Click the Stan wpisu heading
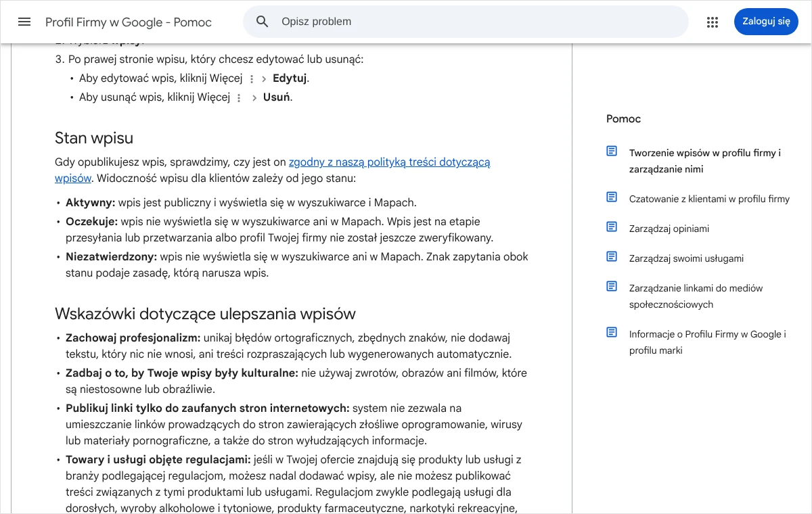The height and width of the screenshot is (514, 812). [x=94, y=139]
